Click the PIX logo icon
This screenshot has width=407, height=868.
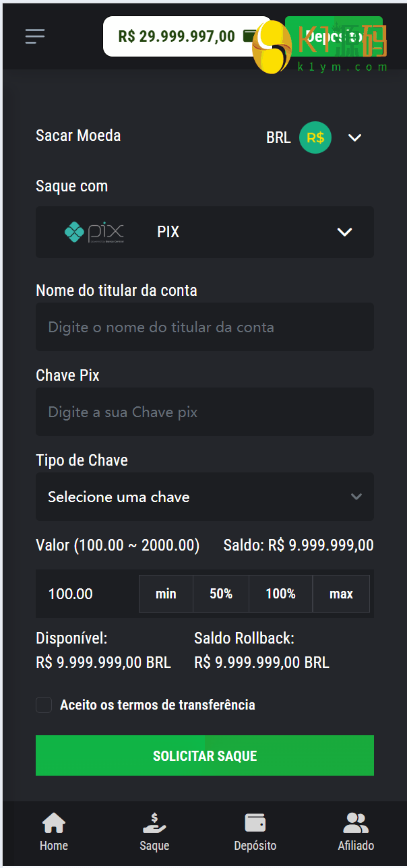pyautogui.click(x=94, y=232)
